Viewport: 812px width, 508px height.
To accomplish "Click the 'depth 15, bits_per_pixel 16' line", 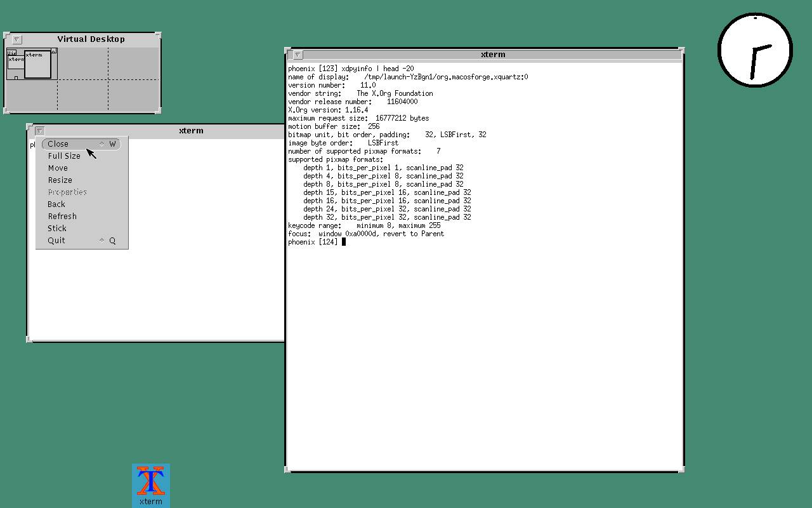I will (387, 192).
